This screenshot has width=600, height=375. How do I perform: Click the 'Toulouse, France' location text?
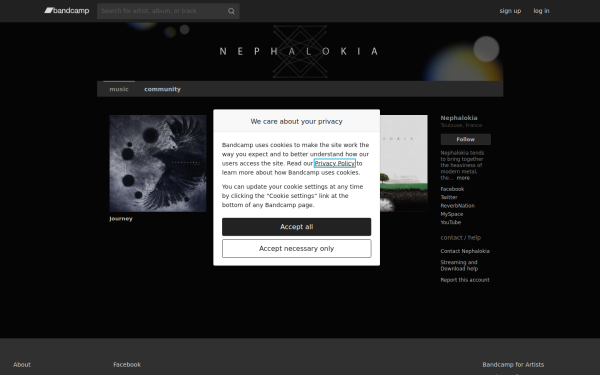tap(461, 125)
